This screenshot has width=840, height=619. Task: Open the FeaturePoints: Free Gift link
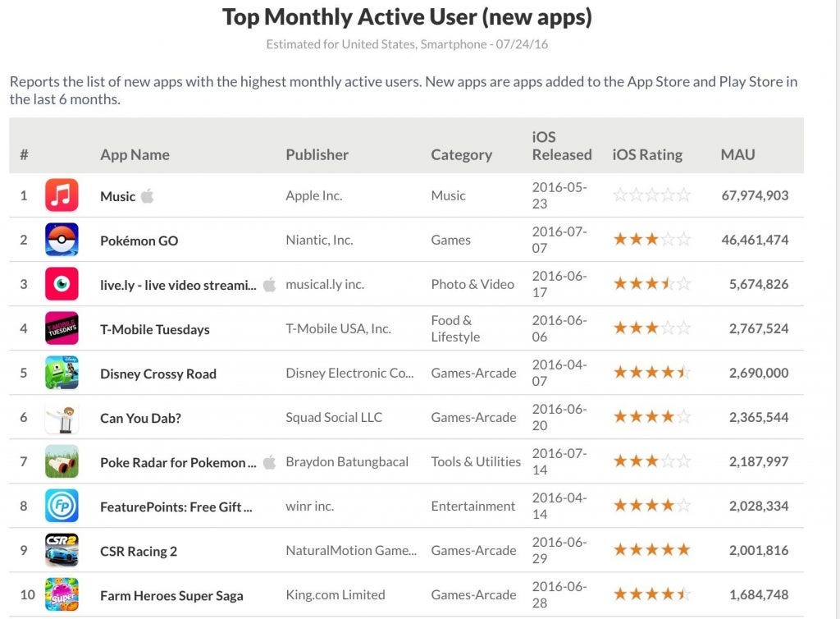click(x=176, y=507)
